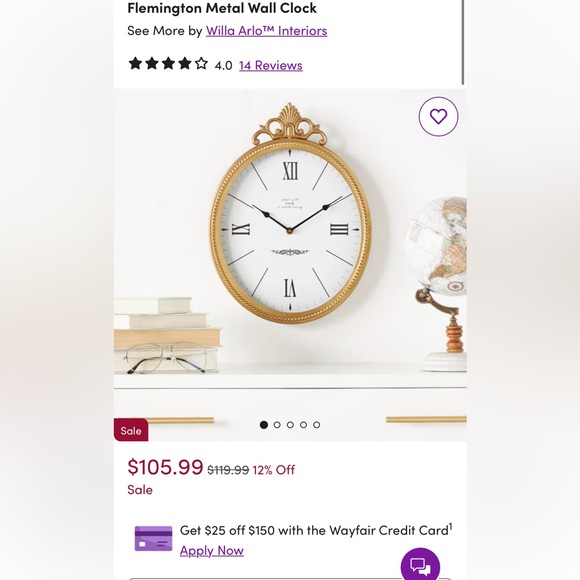Click the Flemington Metal Wall Clock title

pos(222,8)
